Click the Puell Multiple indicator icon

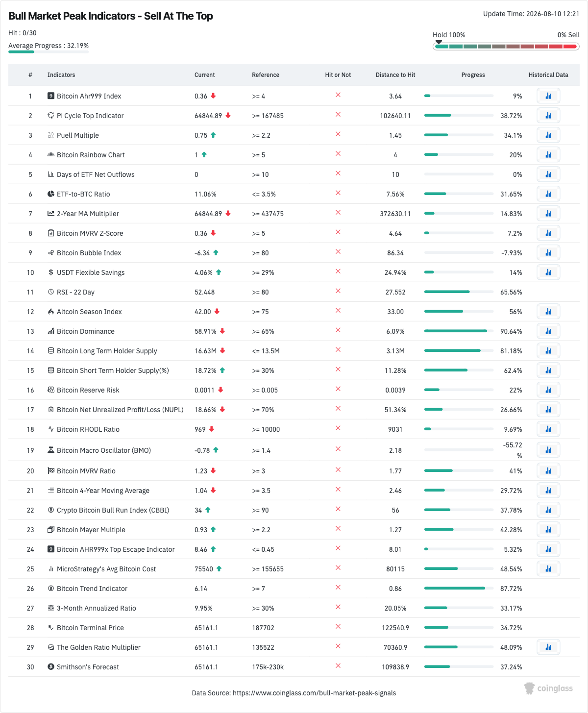[x=51, y=135]
